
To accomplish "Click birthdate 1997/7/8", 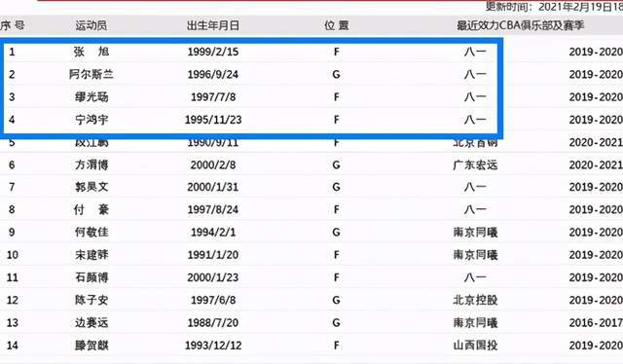I will point(213,97).
